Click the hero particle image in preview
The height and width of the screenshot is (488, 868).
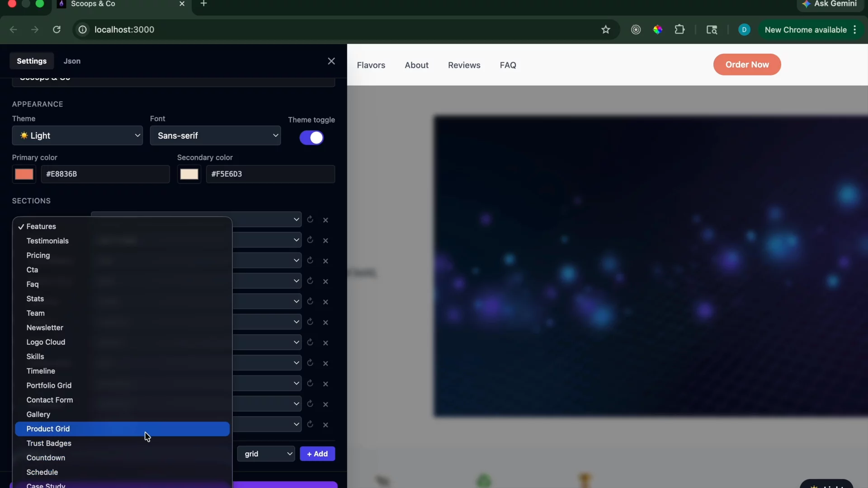(651, 267)
